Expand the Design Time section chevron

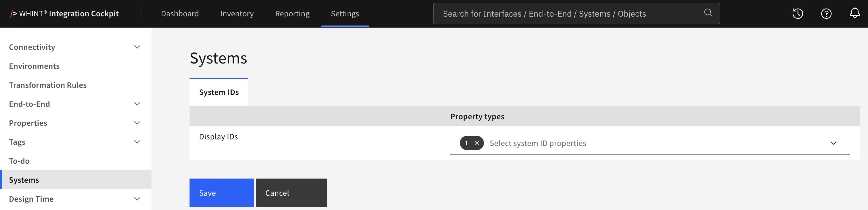(137, 199)
